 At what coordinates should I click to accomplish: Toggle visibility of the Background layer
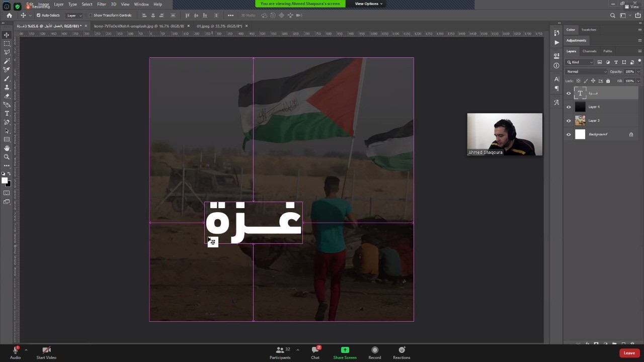[x=569, y=134]
